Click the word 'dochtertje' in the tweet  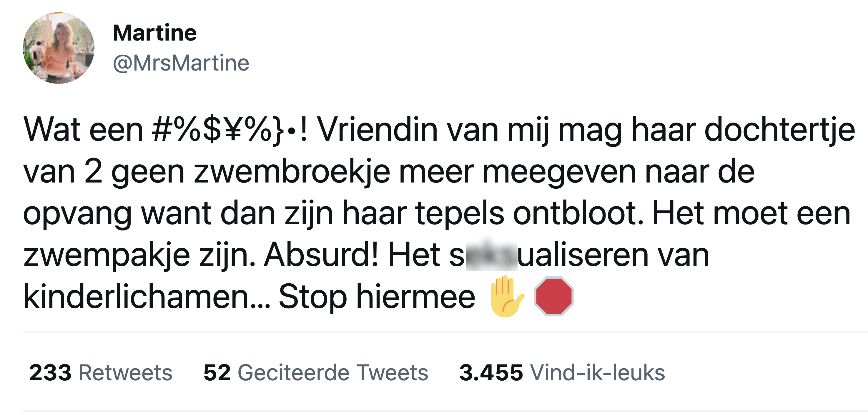click(779, 130)
